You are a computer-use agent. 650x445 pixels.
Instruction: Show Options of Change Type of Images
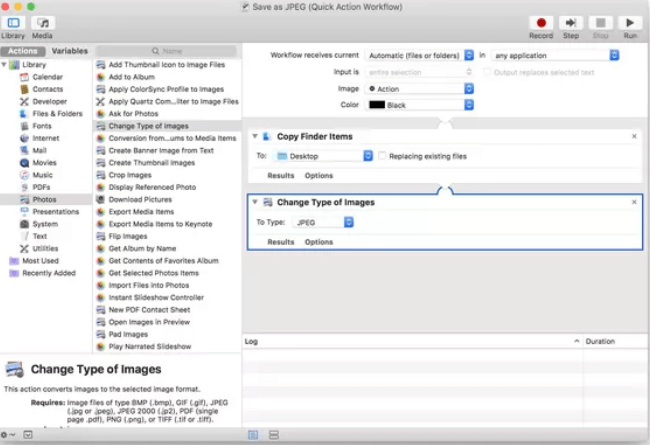[x=319, y=242]
